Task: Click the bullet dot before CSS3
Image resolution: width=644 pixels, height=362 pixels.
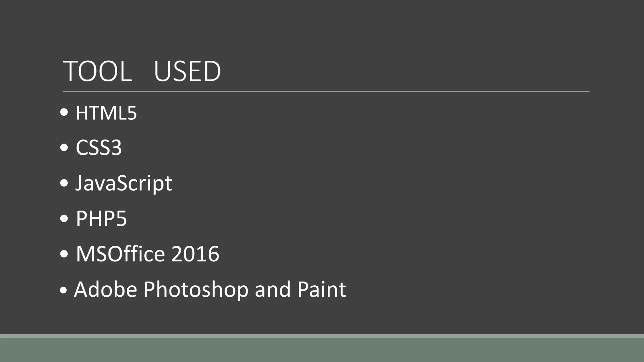Action: click(x=64, y=147)
